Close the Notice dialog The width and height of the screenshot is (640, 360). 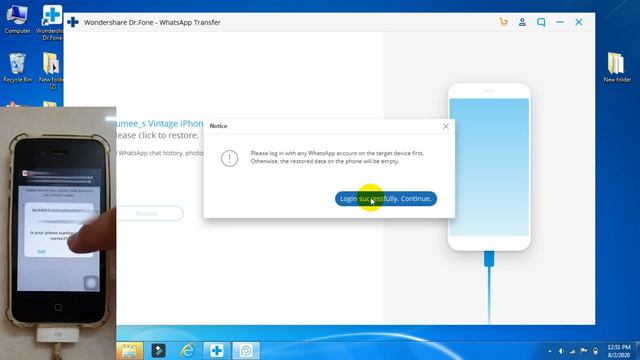pos(446,127)
